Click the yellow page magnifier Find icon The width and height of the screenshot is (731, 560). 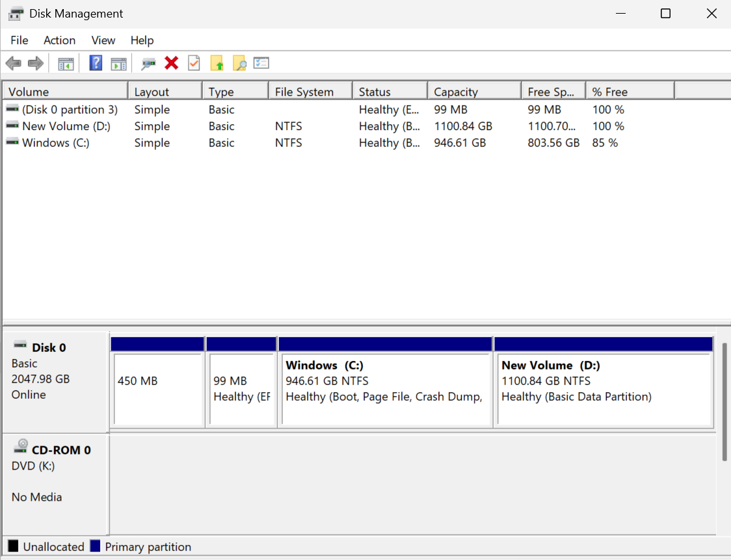pos(239,63)
